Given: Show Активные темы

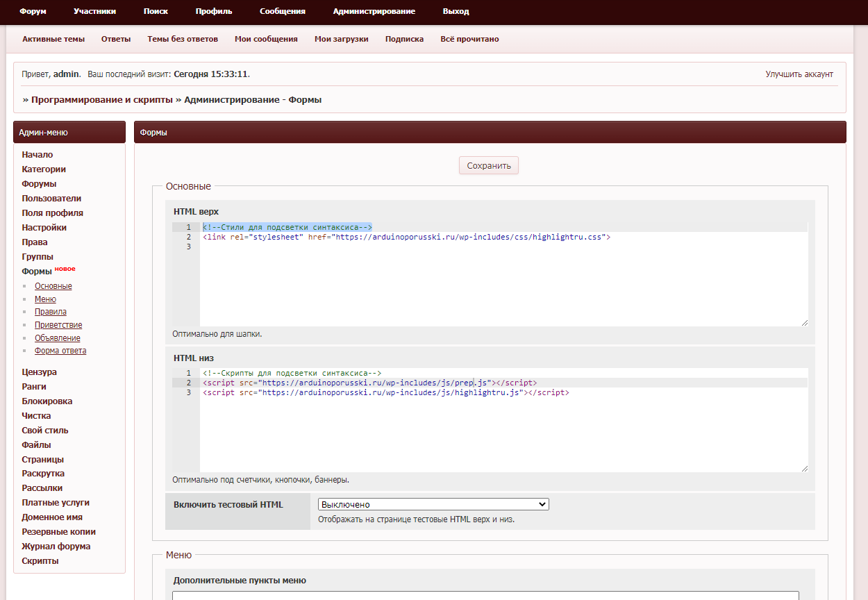Looking at the screenshot, I should (x=53, y=39).
